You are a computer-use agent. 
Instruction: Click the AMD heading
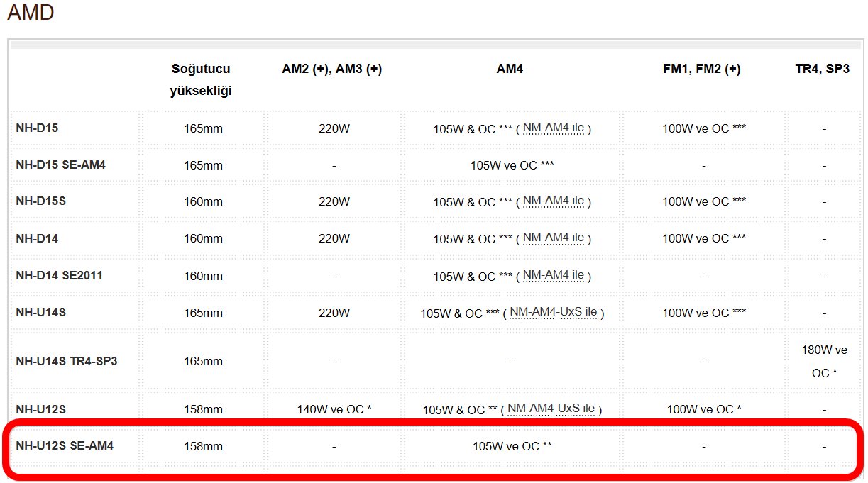pyautogui.click(x=30, y=11)
